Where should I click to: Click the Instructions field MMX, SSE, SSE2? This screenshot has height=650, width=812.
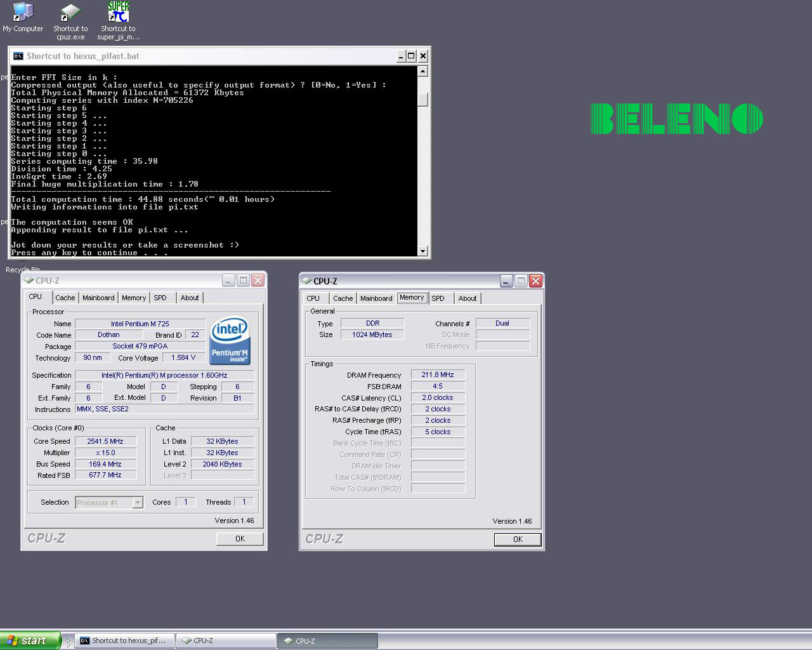pyautogui.click(x=164, y=409)
